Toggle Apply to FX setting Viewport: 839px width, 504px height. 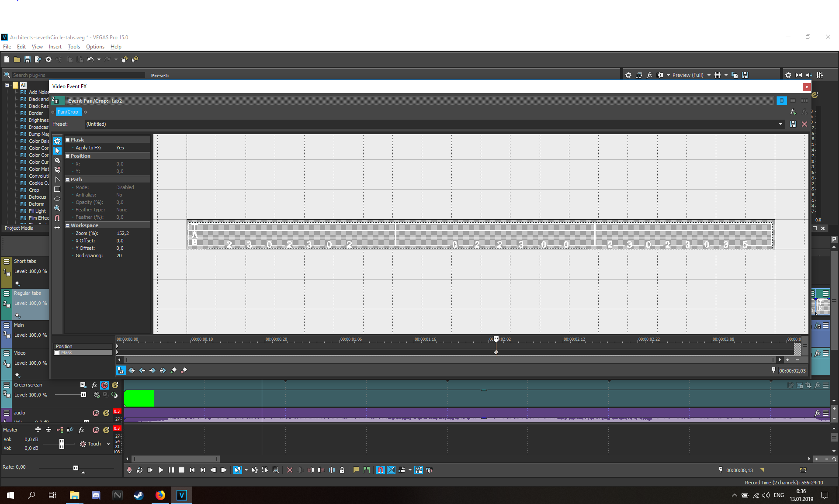(x=120, y=148)
